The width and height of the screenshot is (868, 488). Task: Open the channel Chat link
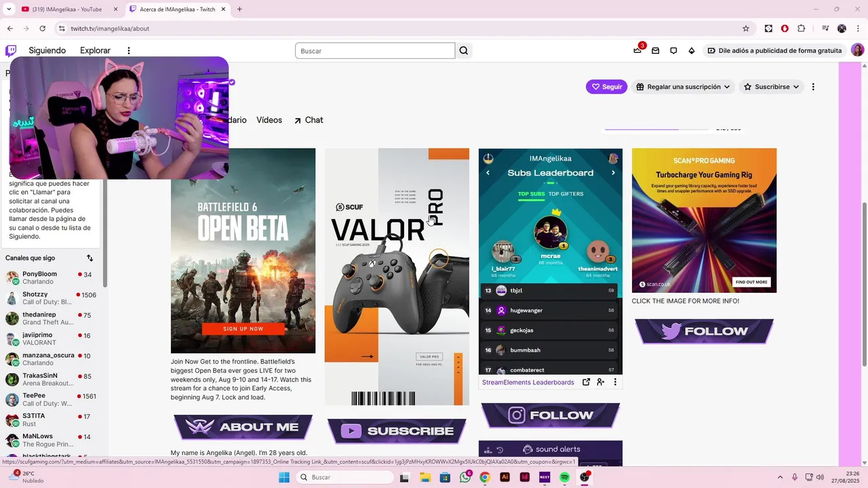click(x=309, y=120)
